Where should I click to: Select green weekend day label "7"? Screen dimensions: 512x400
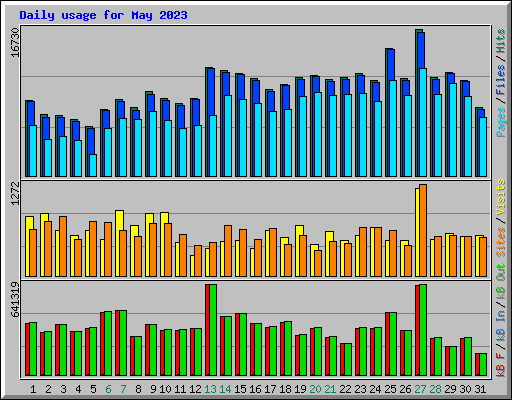click(x=123, y=389)
